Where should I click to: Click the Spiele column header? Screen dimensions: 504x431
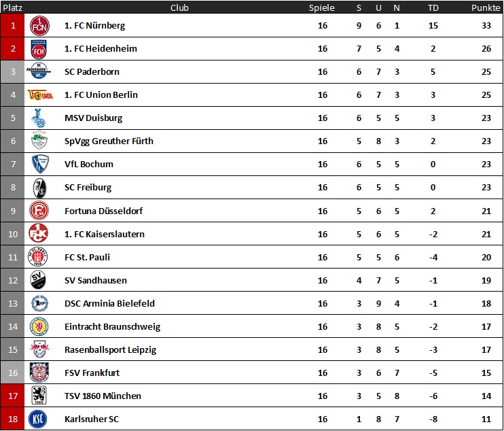click(x=321, y=7)
